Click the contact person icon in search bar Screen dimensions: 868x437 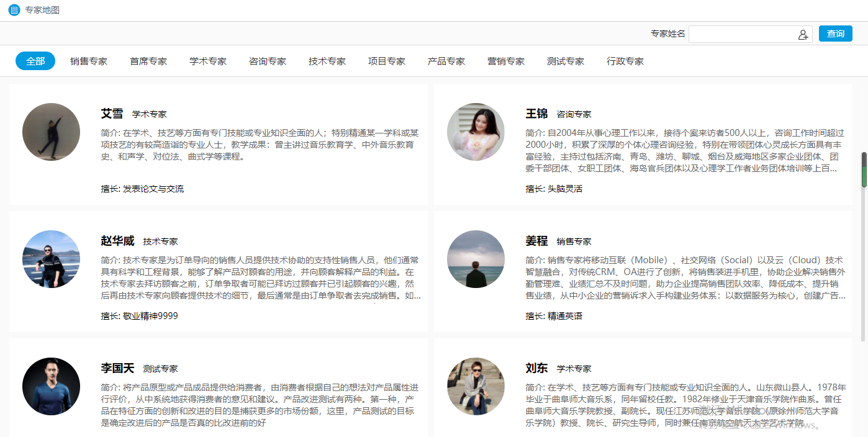click(x=803, y=34)
